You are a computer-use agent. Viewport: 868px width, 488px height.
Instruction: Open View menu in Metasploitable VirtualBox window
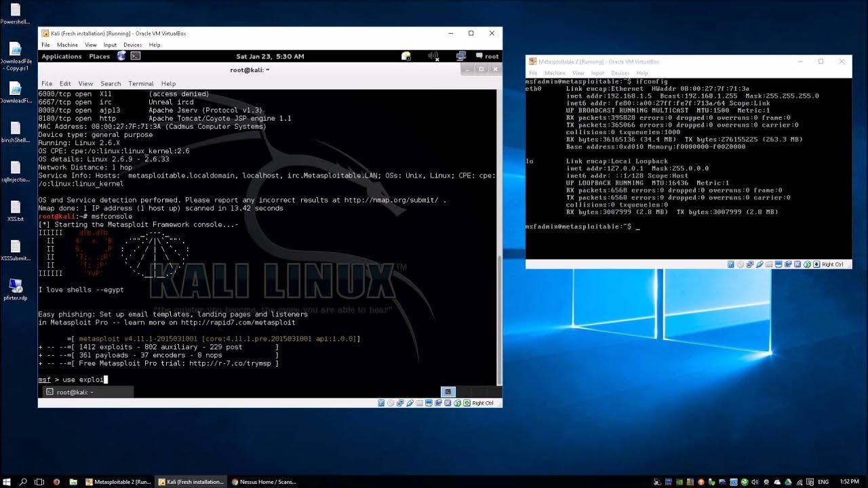point(578,73)
